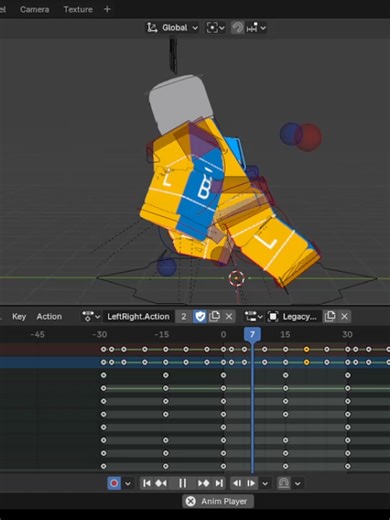
Task: Click frame -30 label on the timeline ruler
Action: 100,334
